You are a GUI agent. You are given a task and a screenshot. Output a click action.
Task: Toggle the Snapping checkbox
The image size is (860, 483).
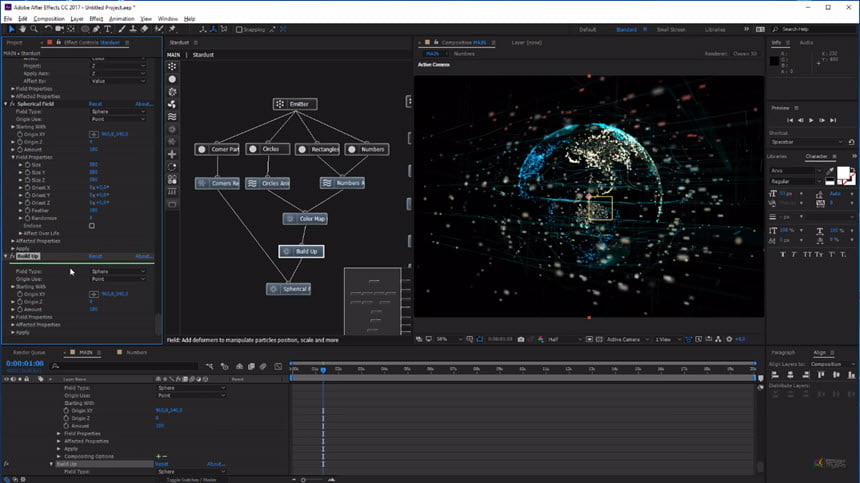(239, 30)
